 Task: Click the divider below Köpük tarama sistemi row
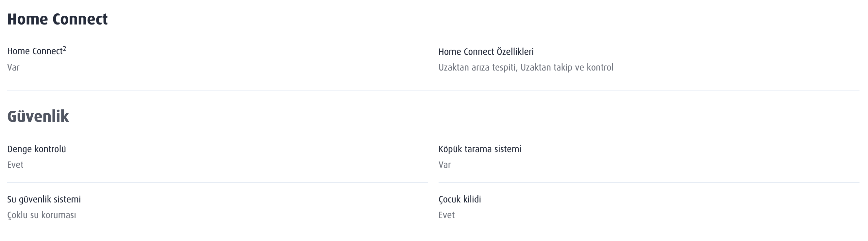click(x=649, y=182)
